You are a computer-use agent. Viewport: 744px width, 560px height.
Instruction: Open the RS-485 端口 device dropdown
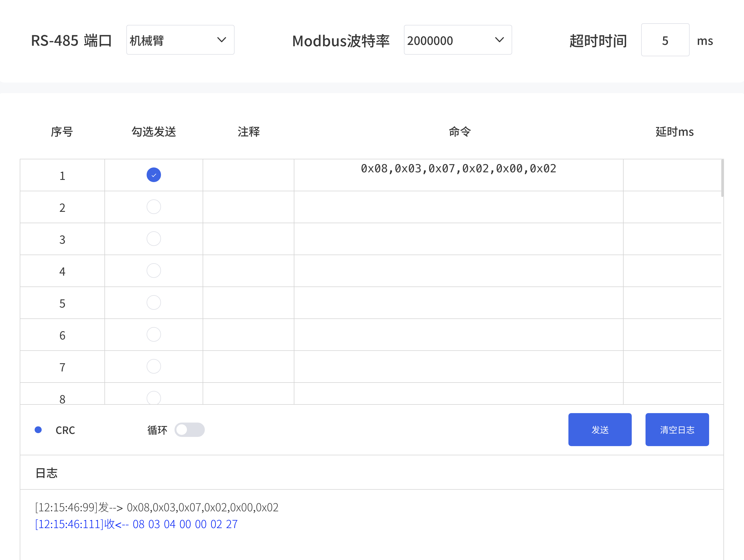pyautogui.click(x=180, y=40)
